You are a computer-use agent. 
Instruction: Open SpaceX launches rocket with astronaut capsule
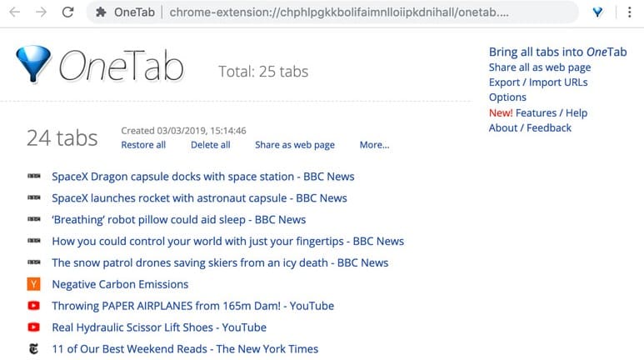tap(199, 198)
